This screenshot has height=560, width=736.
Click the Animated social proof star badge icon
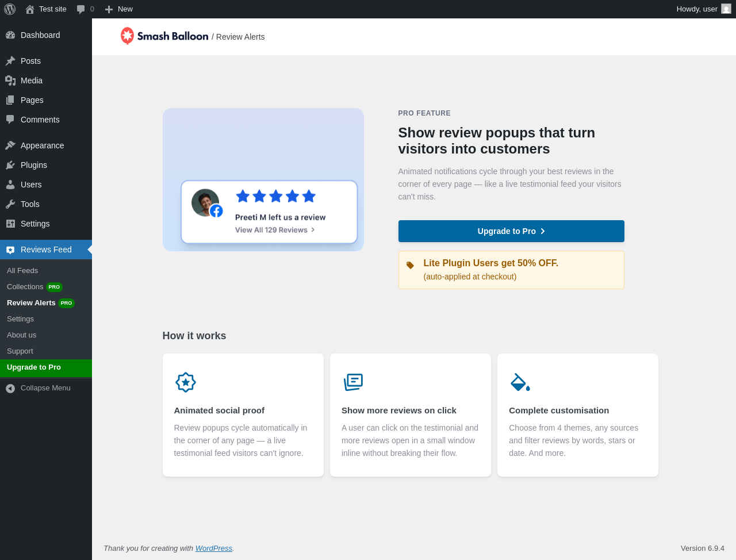pyautogui.click(x=186, y=382)
